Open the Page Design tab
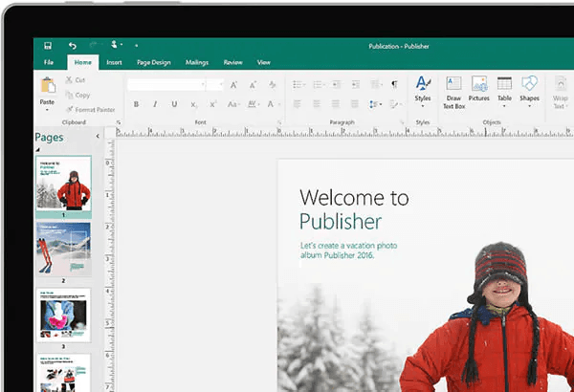Viewport: 574px width, 392px height. pos(154,62)
